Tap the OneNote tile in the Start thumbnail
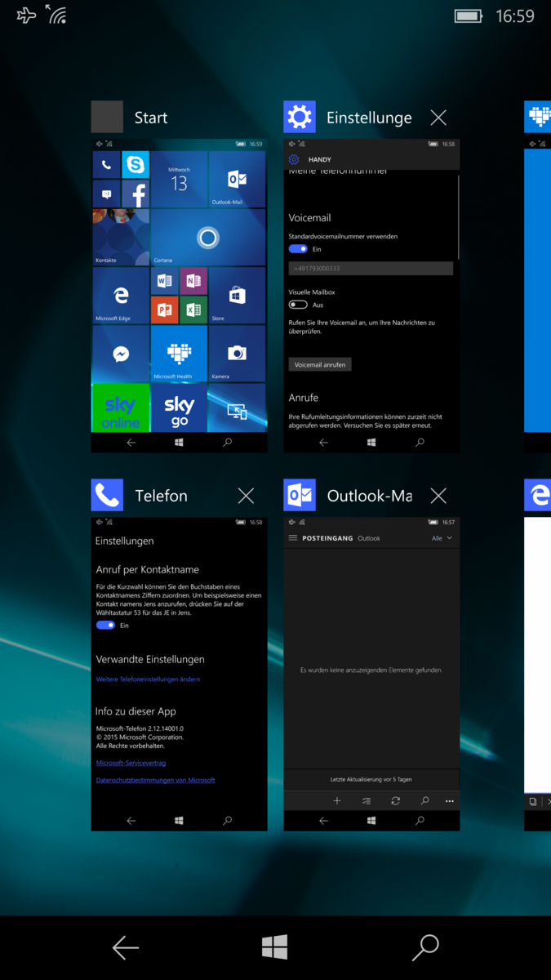551x980 pixels. coord(193,281)
